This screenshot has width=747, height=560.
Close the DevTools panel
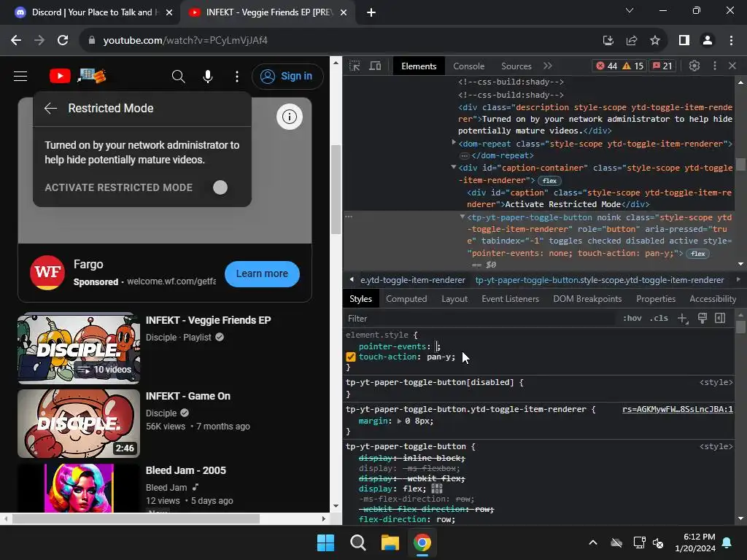(x=732, y=66)
